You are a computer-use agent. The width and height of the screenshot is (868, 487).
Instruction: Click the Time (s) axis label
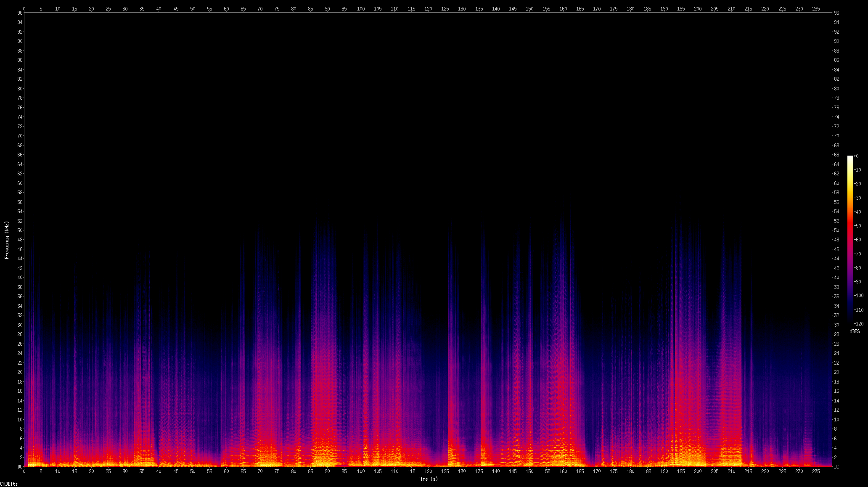[x=427, y=479]
